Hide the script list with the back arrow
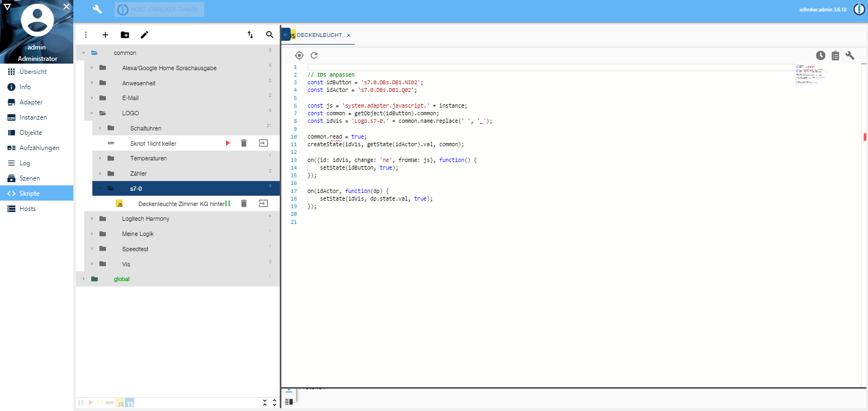The height and width of the screenshot is (411, 868). [286, 35]
